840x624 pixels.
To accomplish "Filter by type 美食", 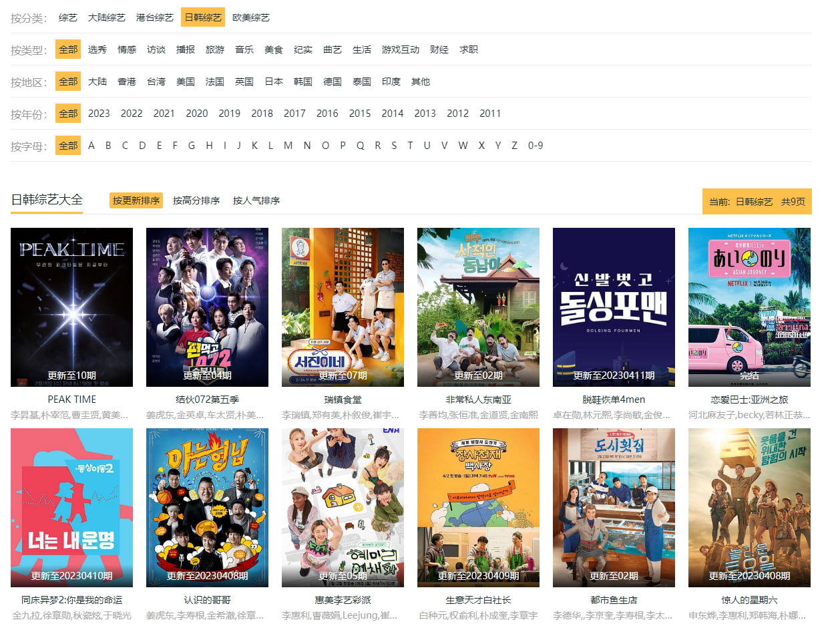I will pos(274,49).
